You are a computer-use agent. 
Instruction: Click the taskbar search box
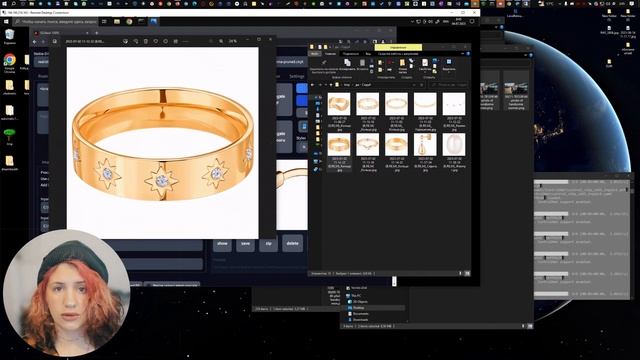56,21
